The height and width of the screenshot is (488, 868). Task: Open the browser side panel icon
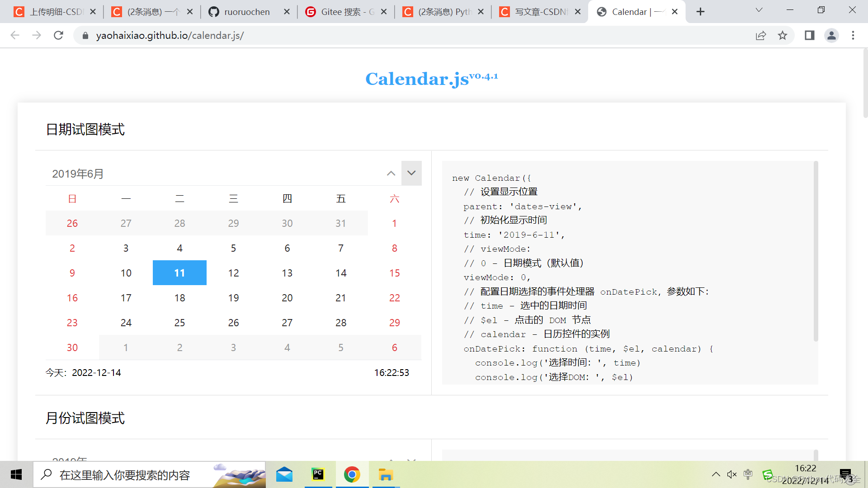click(x=809, y=35)
